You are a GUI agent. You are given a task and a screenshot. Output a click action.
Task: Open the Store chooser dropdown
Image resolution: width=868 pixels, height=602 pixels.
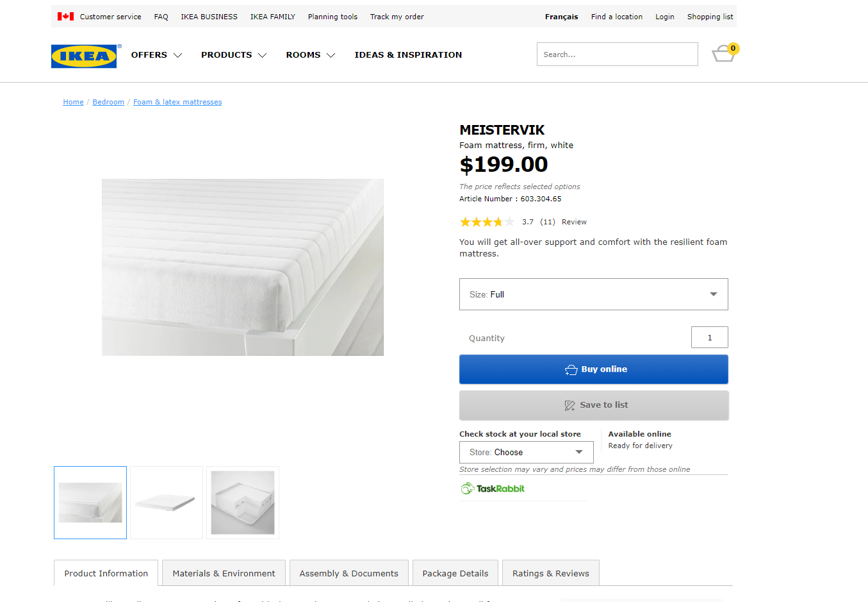(x=526, y=452)
